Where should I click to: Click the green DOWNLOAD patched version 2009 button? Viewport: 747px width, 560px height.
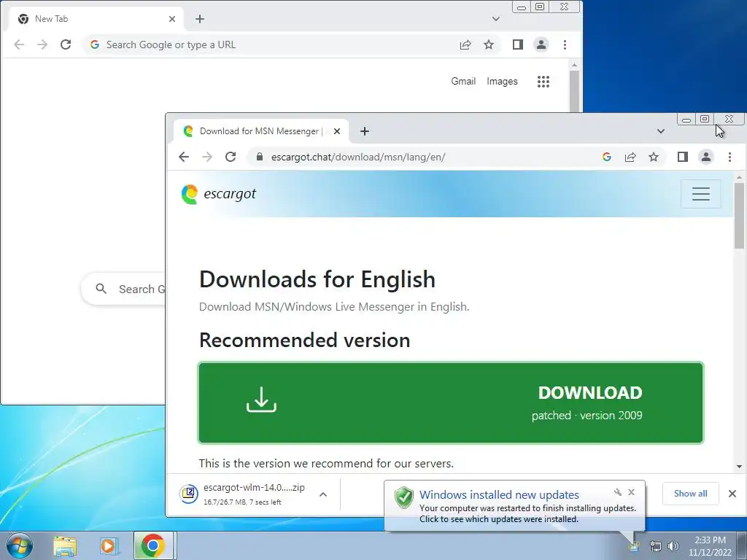pyautogui.click(x=451, y=402)
